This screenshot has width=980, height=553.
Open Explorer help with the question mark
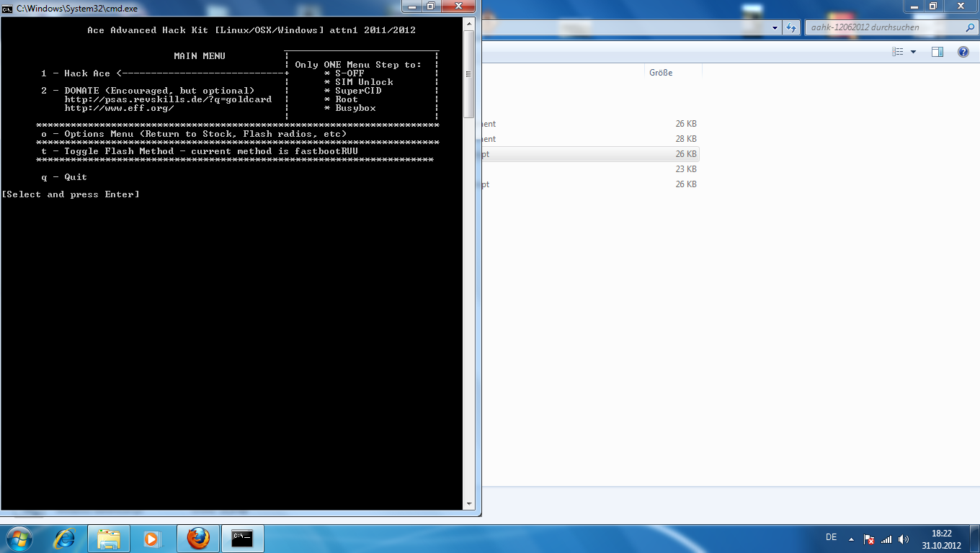click(963, 52)
